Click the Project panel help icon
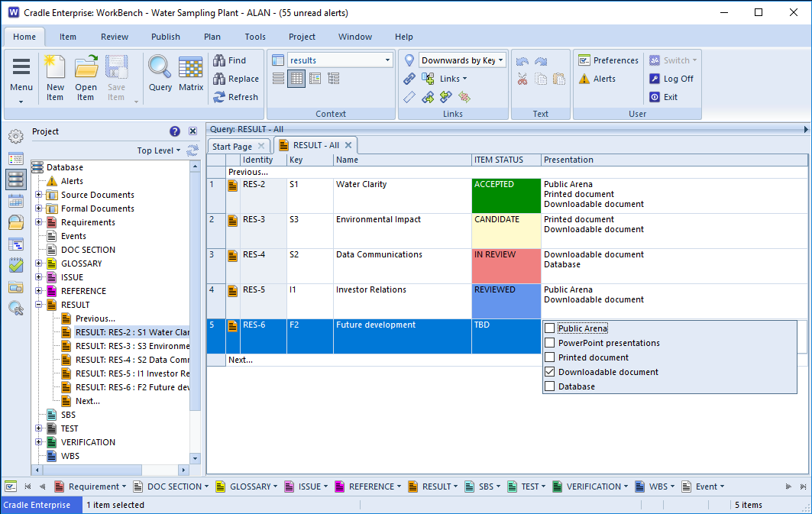812x514 pixels. click(x=175, y=131)
